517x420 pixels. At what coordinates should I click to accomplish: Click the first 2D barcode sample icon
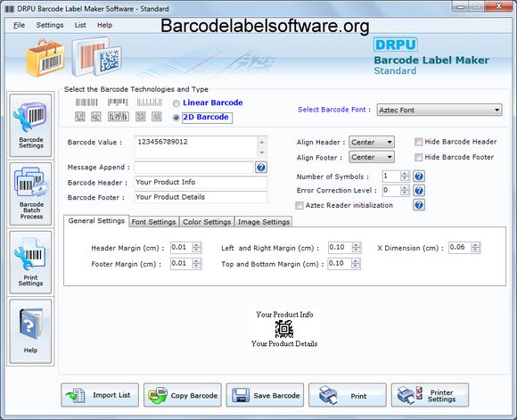pos(80,117)
